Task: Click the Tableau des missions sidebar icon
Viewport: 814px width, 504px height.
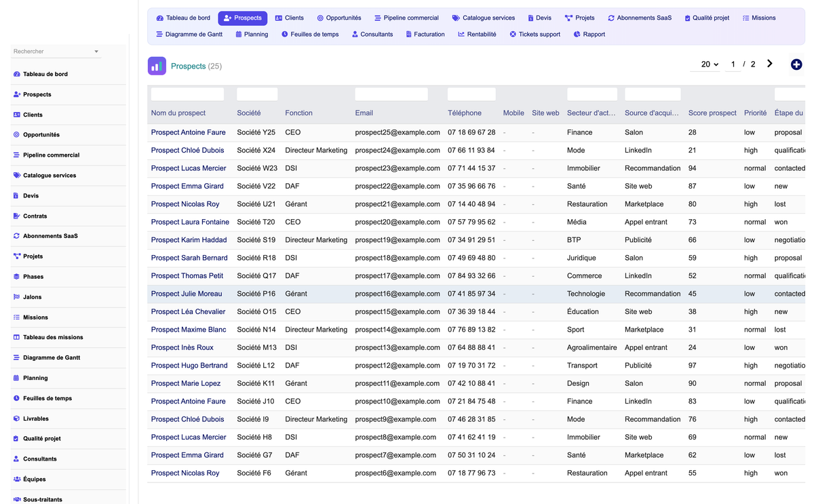Action: point(17,337)
